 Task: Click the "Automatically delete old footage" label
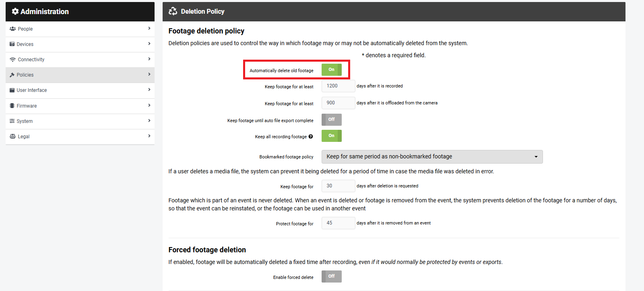281,71
